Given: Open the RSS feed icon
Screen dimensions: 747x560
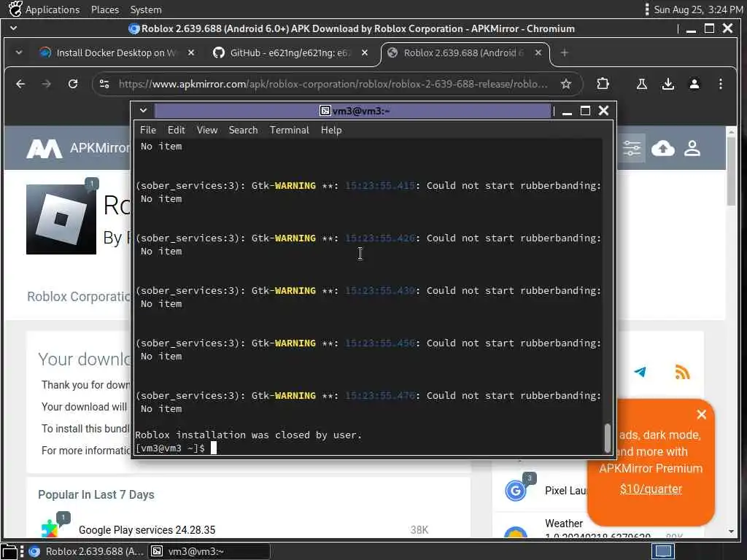Looking at the screenshot, I should (x=683, y=372).
